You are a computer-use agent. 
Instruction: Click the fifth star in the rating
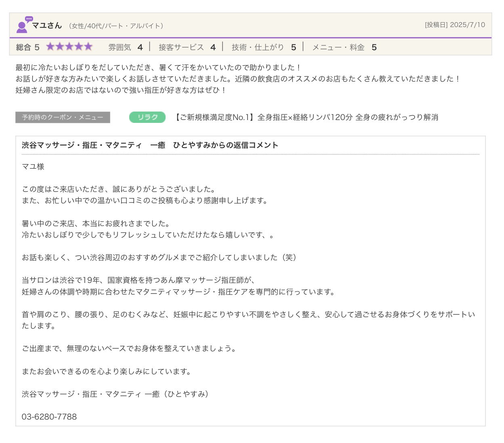coord(88,47)
